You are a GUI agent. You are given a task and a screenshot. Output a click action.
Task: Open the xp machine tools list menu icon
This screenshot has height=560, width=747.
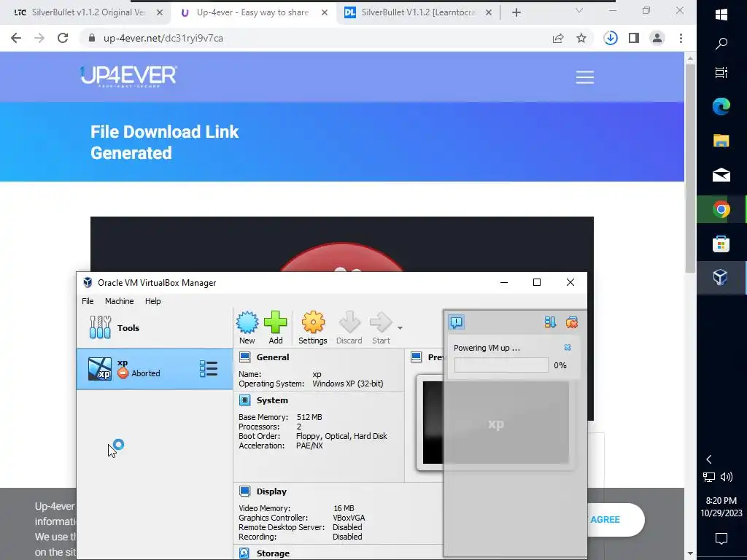click(208, 368)
